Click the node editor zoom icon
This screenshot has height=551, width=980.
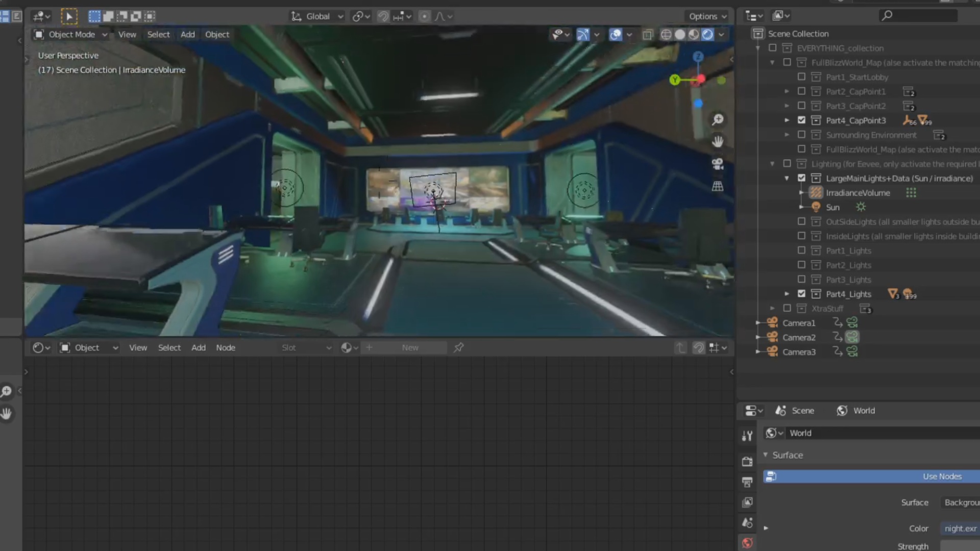coord(6,391)
